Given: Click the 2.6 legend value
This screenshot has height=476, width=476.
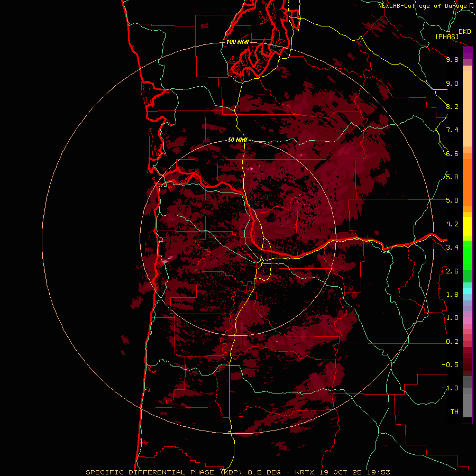Looking at the screenshot, I should [452, 271].
